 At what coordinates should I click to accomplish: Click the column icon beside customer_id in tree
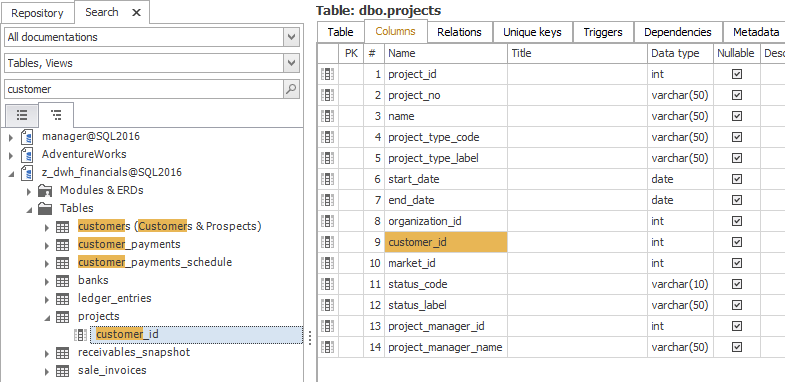click(x=81, y=334)
